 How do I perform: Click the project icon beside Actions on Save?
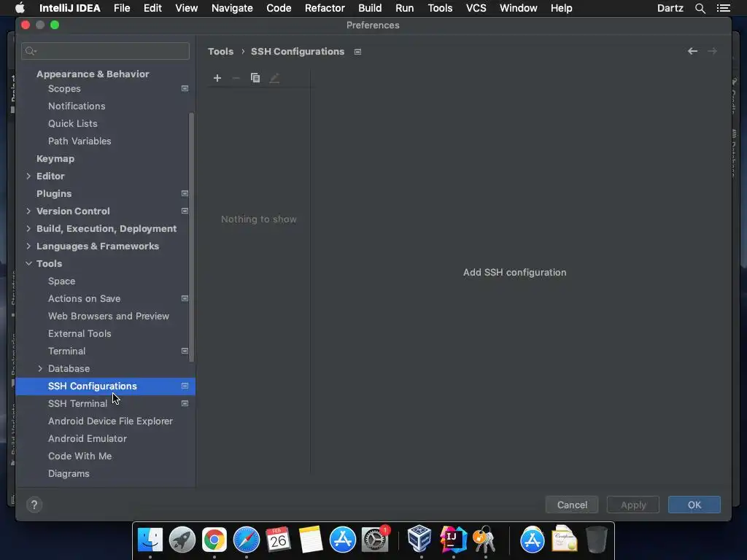click(x=185, y=298)
